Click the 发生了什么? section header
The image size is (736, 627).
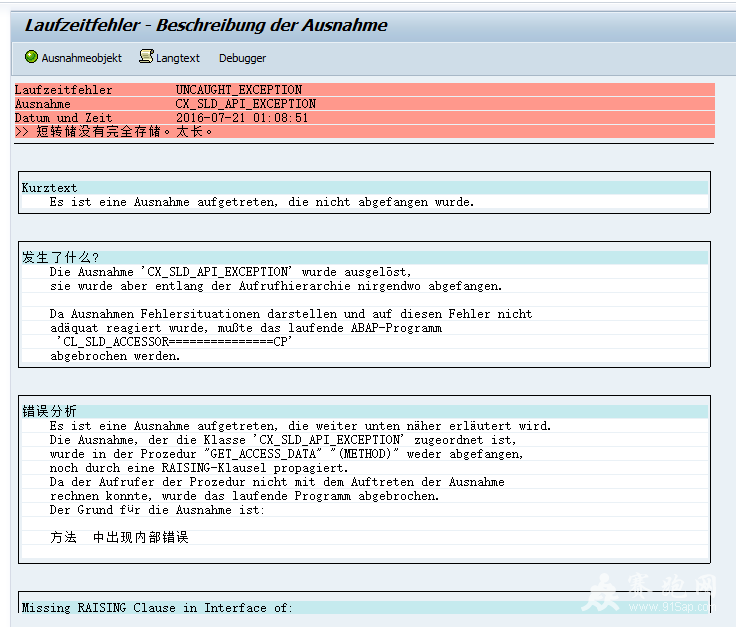[364, 257]
